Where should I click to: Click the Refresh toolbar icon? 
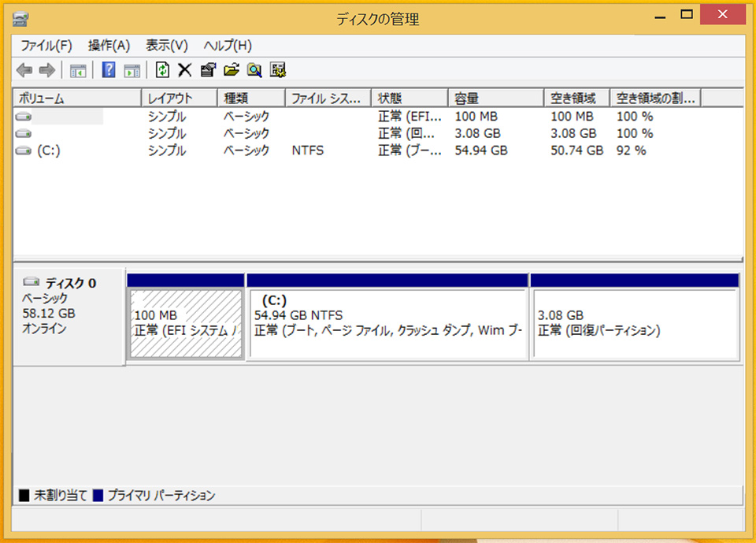[x=162, y=70]
